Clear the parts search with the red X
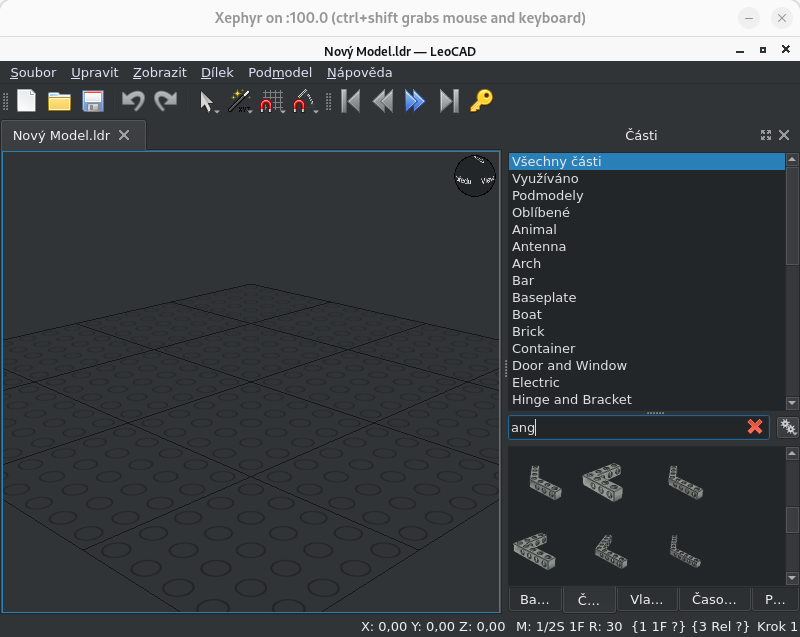This screenshot has width=800, height=637. [755, 427]
